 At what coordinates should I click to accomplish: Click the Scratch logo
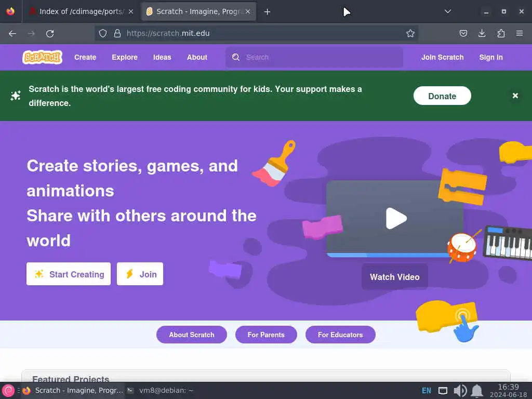pyautogui.click(x=43, y=57)
